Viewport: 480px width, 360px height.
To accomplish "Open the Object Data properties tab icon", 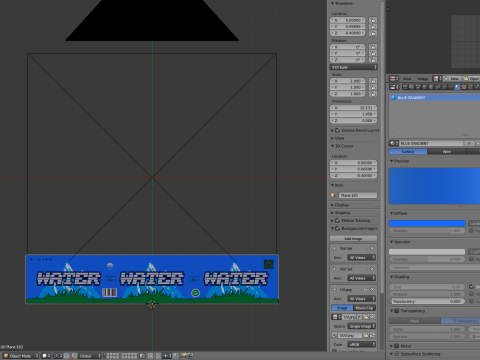I will (451, 87).
